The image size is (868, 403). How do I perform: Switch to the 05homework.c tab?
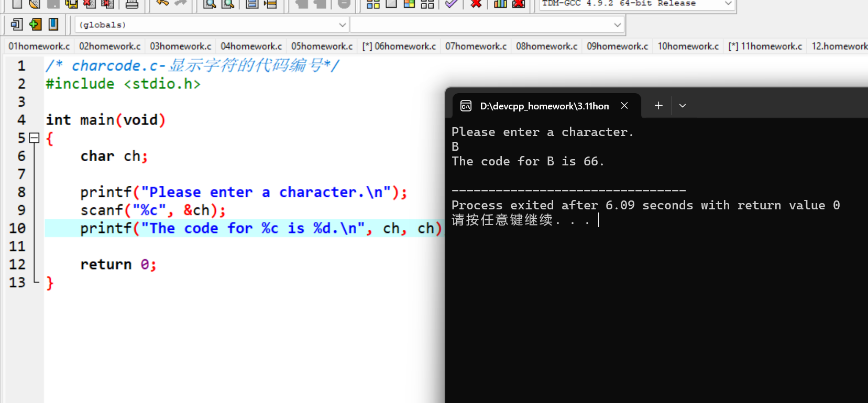[x=322, y=46]
